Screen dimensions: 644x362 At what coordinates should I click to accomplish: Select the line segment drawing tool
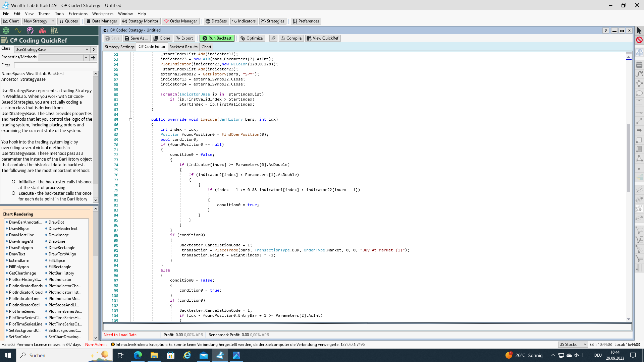point(639,121)
